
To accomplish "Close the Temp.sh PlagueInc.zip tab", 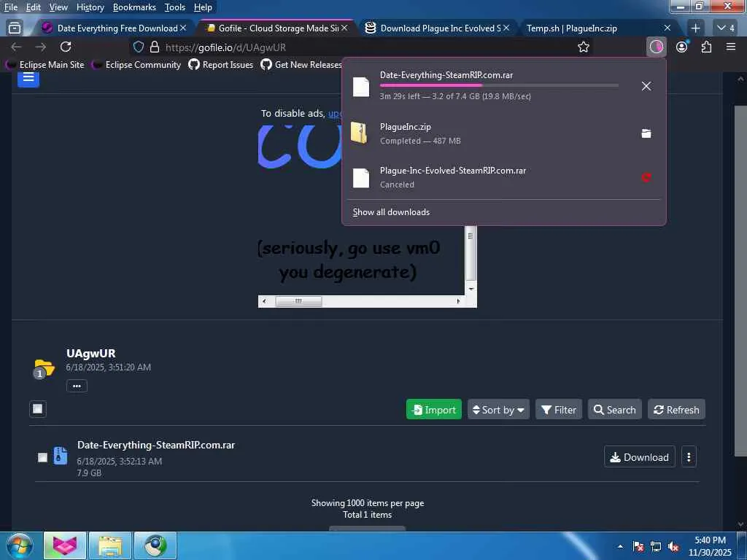I will [667, 28].
